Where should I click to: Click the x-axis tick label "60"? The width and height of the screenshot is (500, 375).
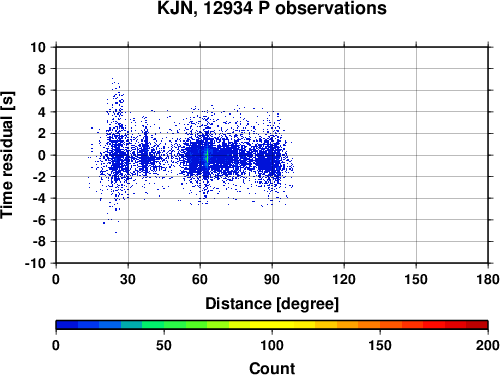tap(200, 279)
